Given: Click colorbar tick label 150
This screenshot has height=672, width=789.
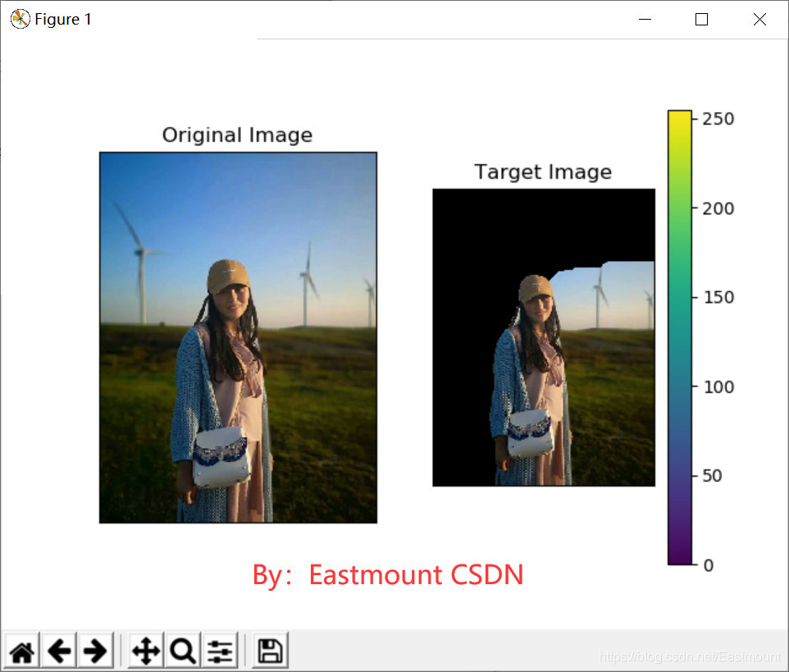Looking at the screenshot, I should (x=718, y=298).
